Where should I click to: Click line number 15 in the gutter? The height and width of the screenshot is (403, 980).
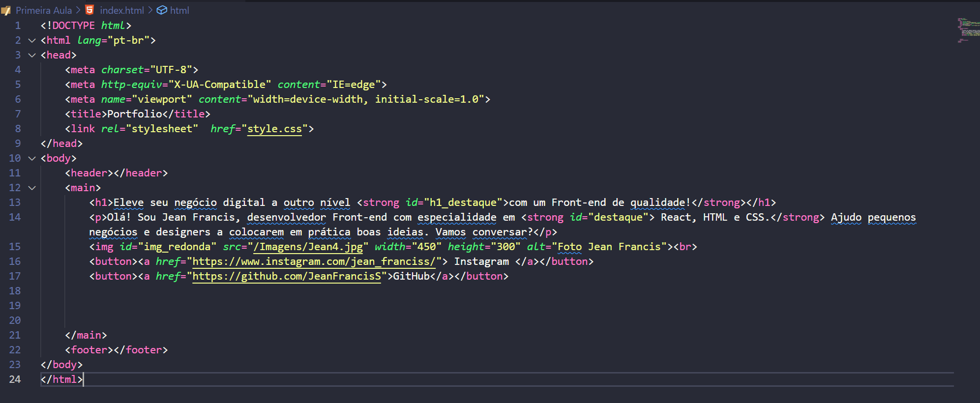[x=15, y=247]
